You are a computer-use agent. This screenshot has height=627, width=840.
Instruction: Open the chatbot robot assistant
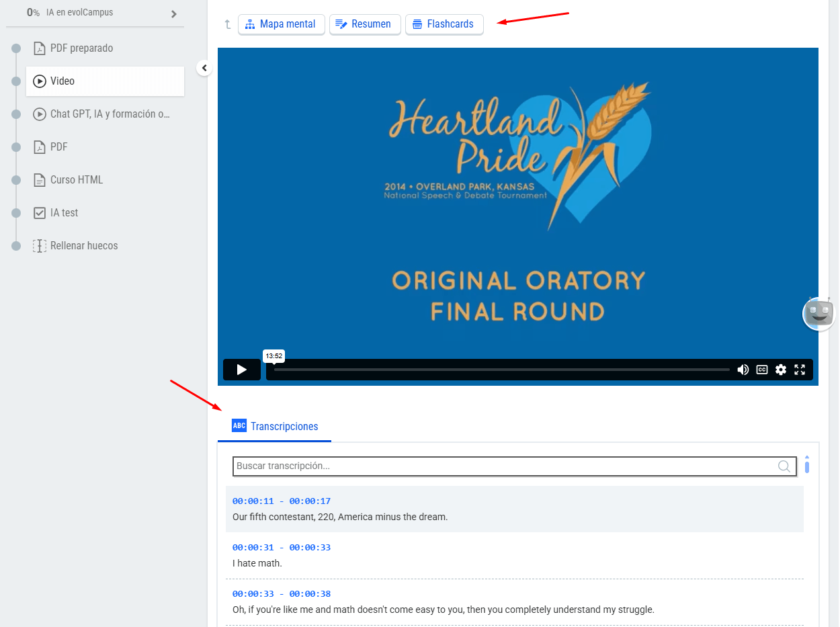click(x=819, y=314)
